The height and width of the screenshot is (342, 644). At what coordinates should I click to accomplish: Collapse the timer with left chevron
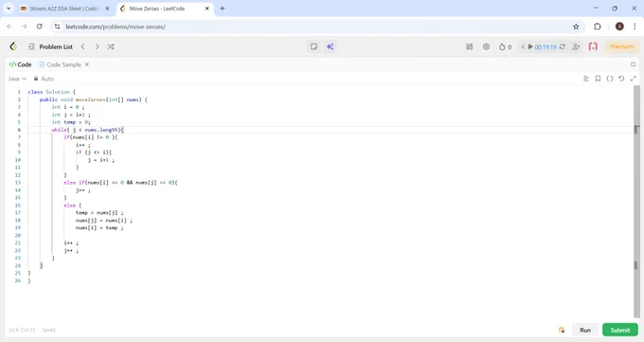click(x=523, y=46)
